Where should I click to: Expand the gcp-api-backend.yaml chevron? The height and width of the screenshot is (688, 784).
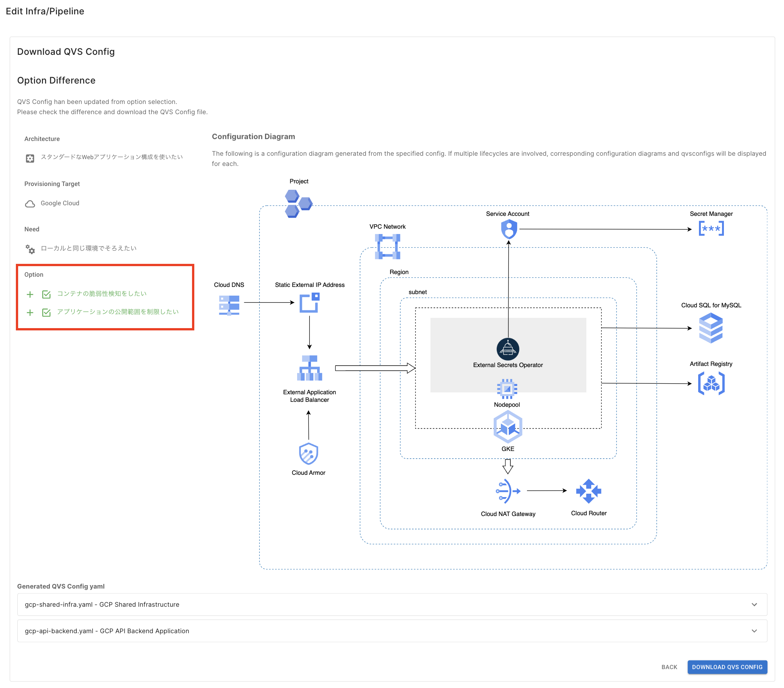(x=754, y=631)
